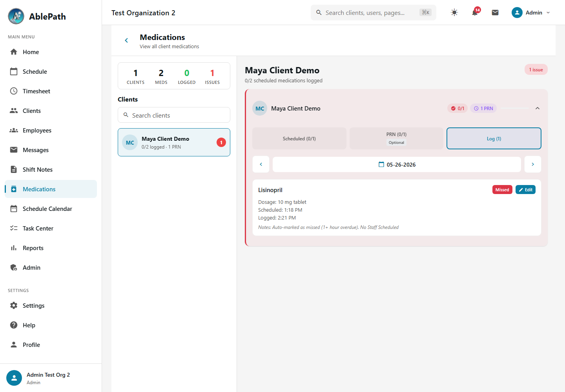Viewport: 565px width, 392px height.
Task: Collapse the Maya Client Demo panel chevron
Action: [x=538, y=108]
